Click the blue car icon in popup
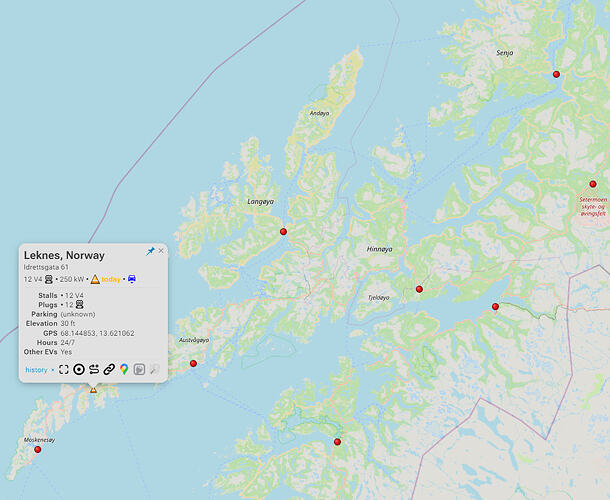 pos(132,279)
